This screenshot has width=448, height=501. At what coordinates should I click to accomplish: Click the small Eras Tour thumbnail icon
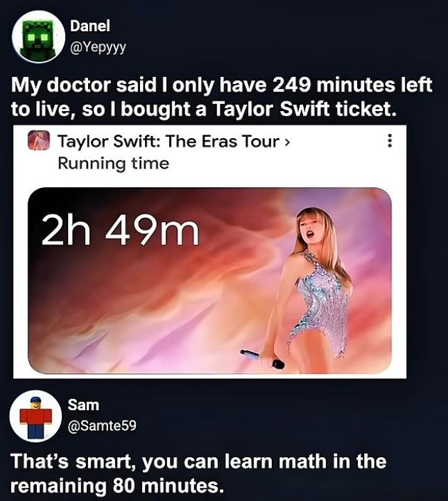click(39, 140)
